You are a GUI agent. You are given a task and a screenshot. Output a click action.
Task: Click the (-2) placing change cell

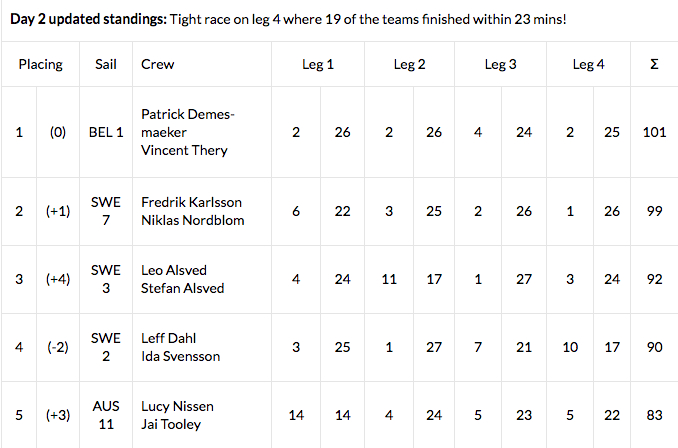pyautogui.click(x=58, y=347)
